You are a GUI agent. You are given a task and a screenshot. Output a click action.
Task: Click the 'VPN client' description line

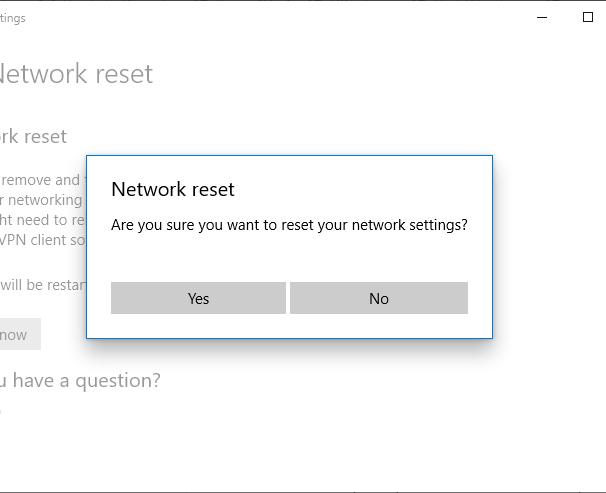pos(42,240)
